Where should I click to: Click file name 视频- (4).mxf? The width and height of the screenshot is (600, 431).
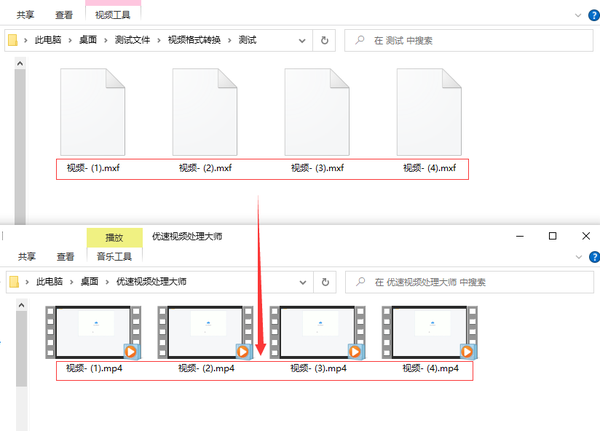pyautogui.click(x=430, y=168)
